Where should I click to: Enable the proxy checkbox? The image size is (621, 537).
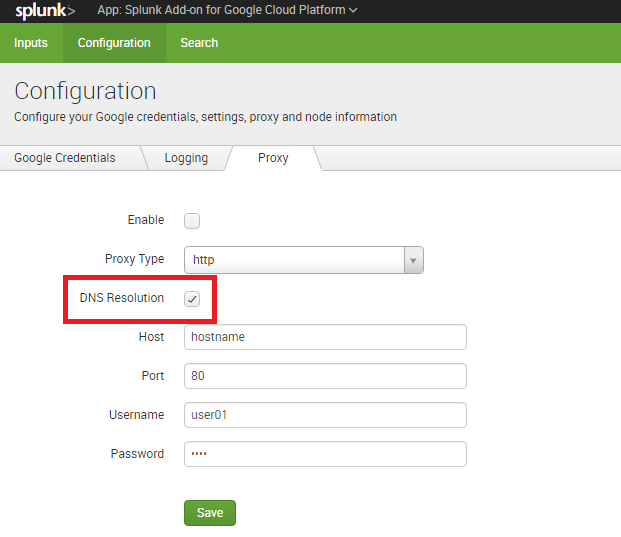tap(192, 221)
